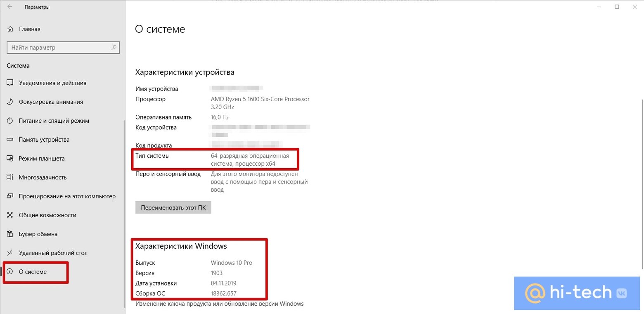644x314 pixels.
Task: Click the clipboard icon for Буфер обмена
Action: pyautogui.click(x=10, y=234)
